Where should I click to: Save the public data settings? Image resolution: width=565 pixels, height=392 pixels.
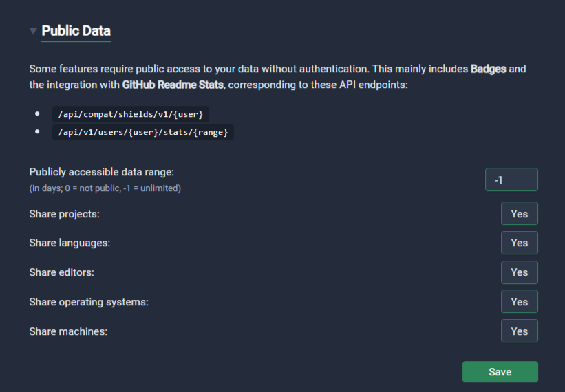click(x=500, y=372)
